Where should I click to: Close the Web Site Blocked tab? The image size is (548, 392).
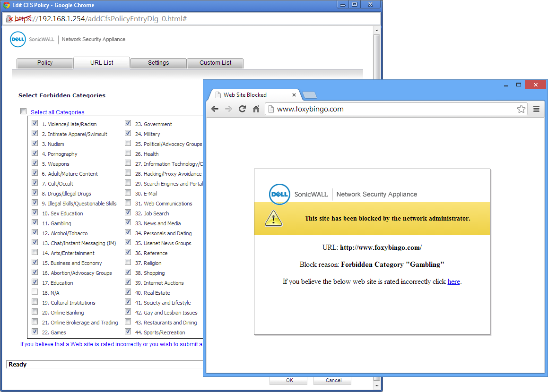pos(294,95)
